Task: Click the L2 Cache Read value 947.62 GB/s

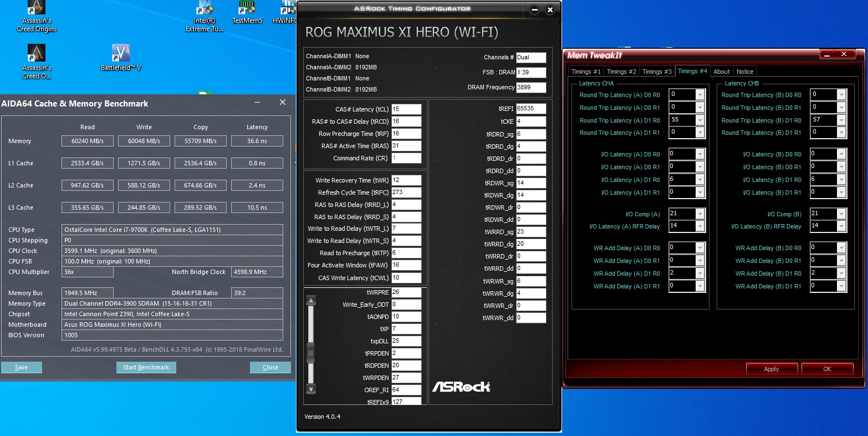Action: pos(88,185)
